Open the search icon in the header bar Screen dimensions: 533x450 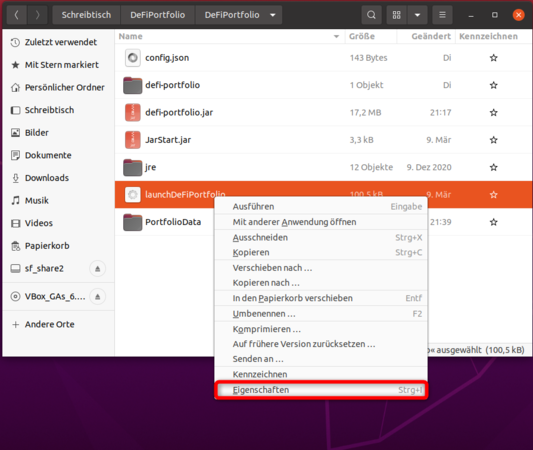(371, 15)
